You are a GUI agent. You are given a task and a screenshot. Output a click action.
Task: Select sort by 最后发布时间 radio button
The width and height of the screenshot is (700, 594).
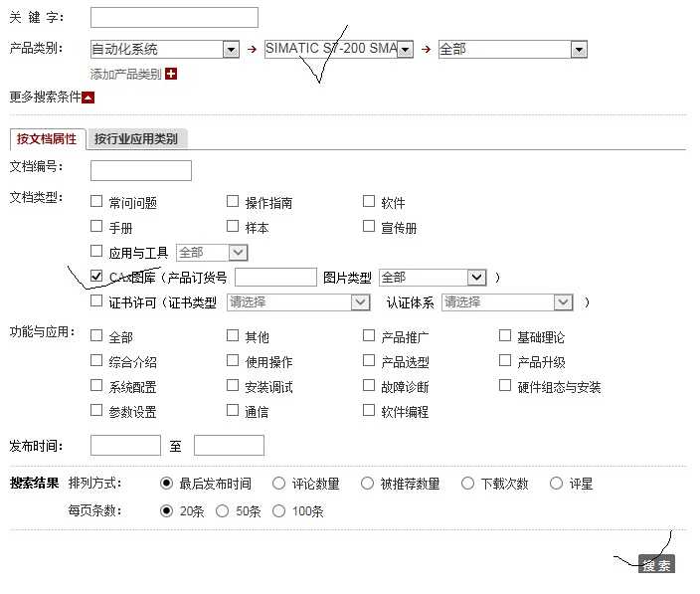[x=166, y=484]
